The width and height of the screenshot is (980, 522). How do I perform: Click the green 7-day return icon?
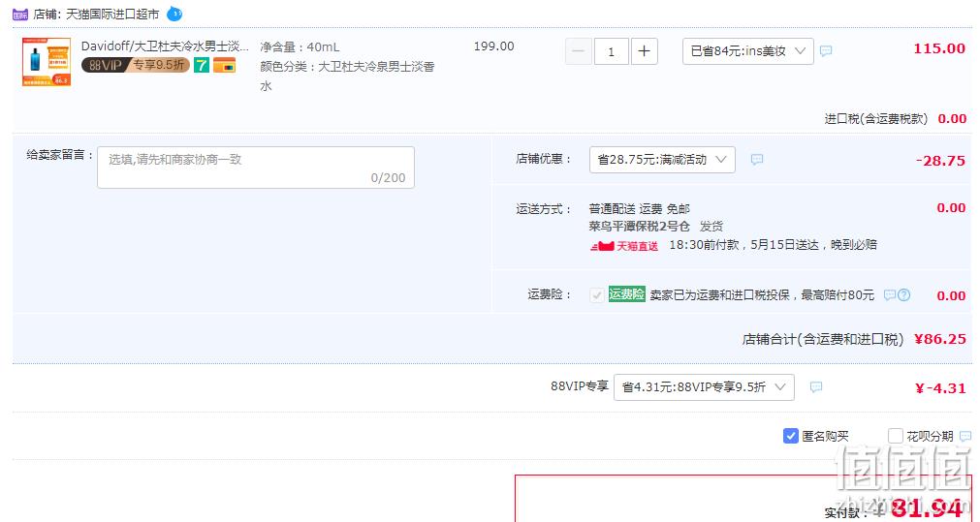[202, 65]
